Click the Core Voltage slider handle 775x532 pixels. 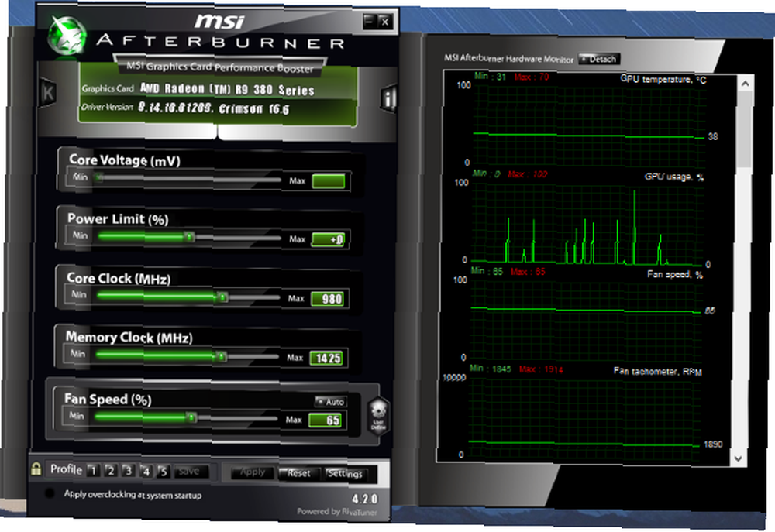point(99,178)
